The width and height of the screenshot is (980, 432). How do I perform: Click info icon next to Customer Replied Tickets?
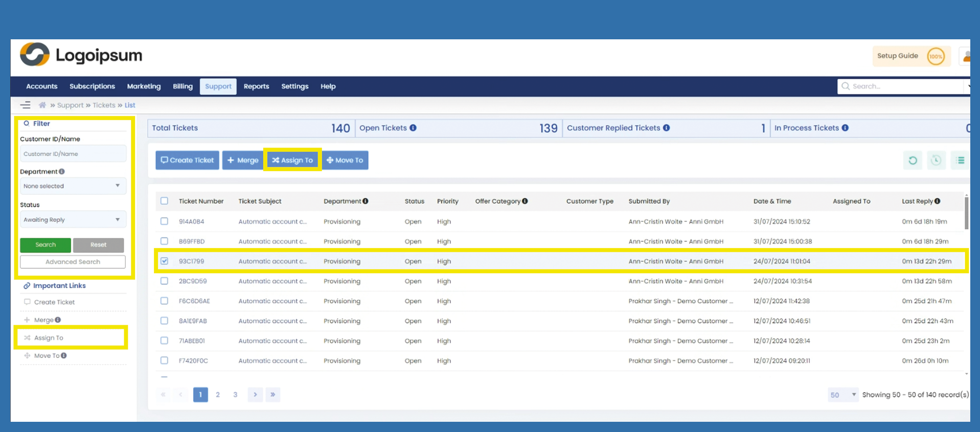[666, 128]
